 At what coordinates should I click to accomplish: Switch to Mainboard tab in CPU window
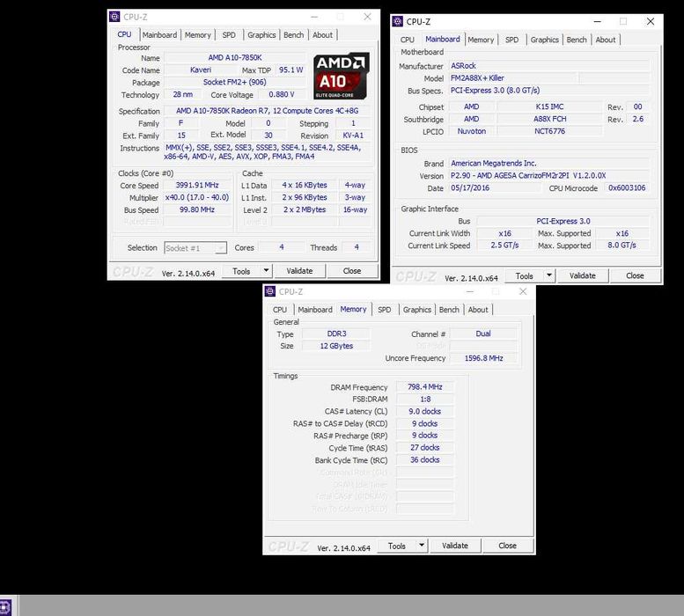(159, 35)
